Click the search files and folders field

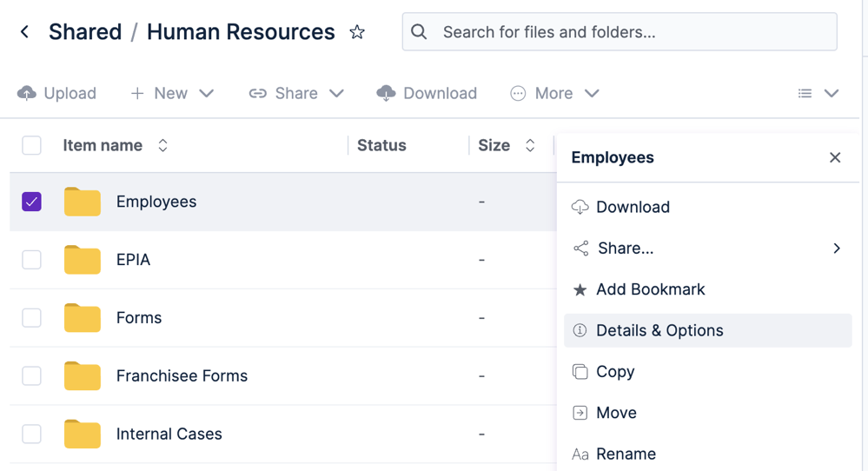tap(620, 32)
